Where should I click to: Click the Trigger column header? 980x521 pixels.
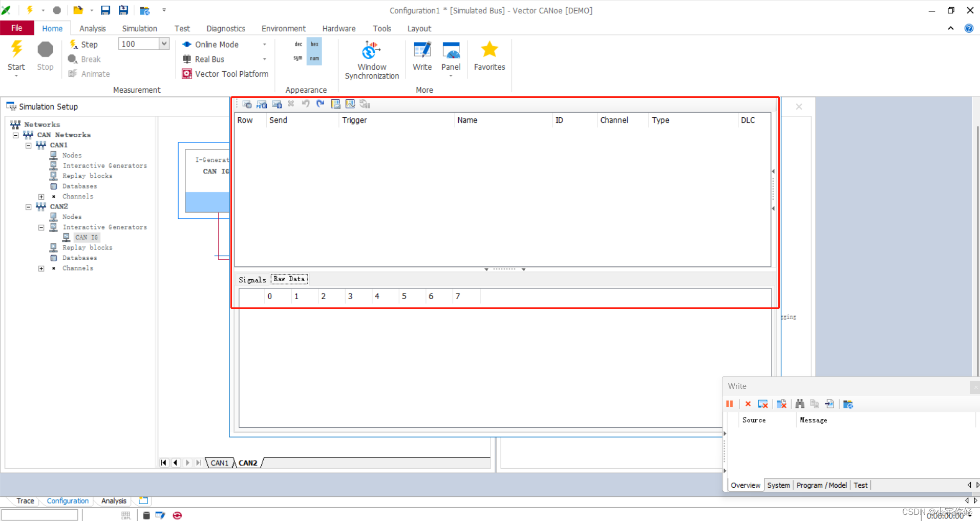coord(396,120)
